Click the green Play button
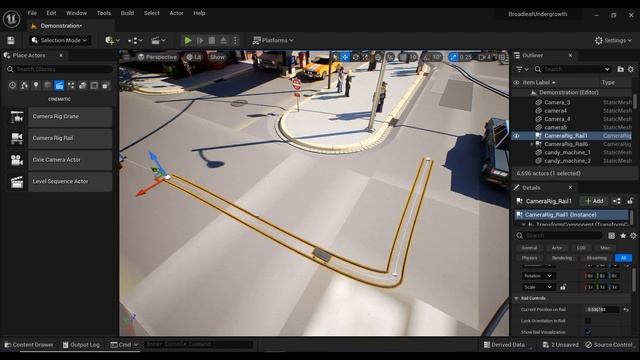 (x=188, y=40)
